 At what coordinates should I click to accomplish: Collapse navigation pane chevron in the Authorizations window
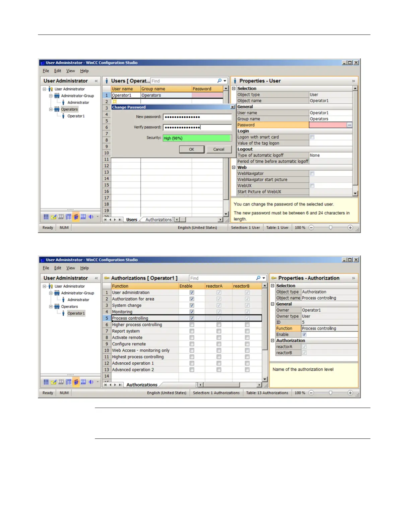click(96, 278)
